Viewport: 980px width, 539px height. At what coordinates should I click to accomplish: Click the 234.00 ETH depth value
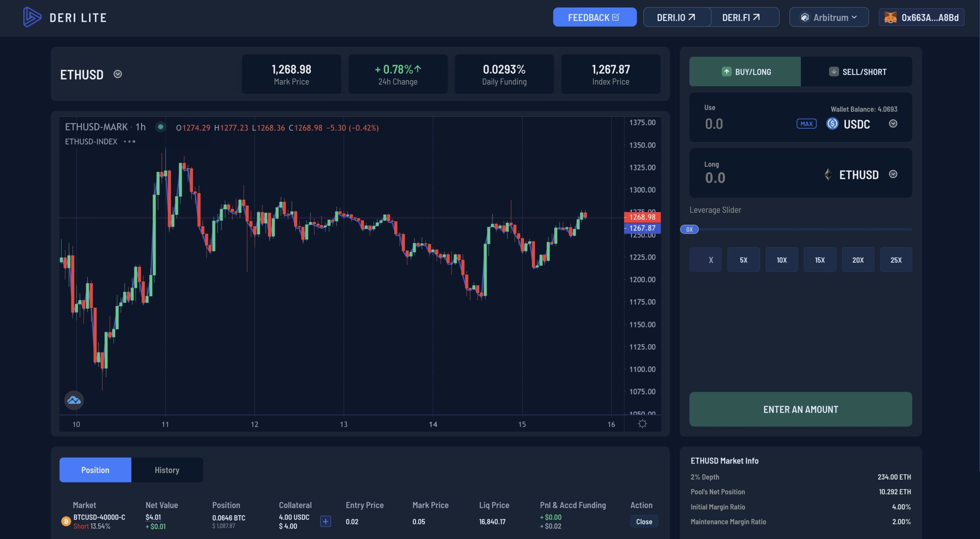click(894, 477)
